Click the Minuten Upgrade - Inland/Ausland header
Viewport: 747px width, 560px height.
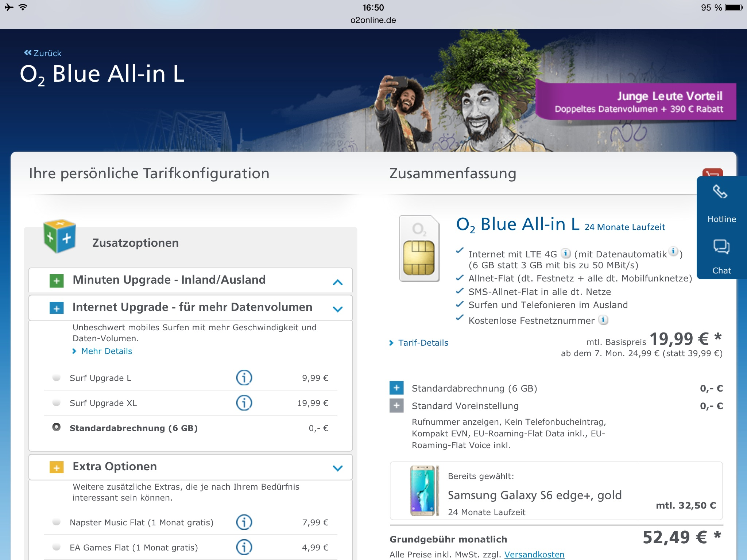(x=169, y=280)
